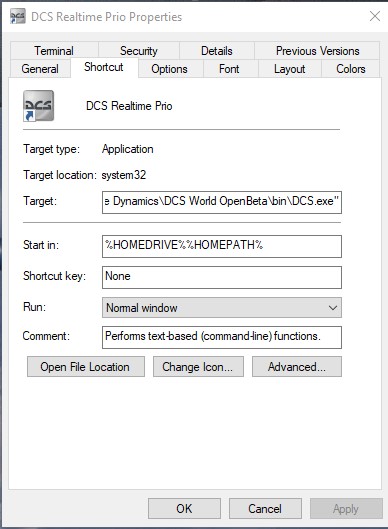Click the DCS shortcut icon in the title bar
The width and height of the screenshot is (388, 529).
[x=18, y=16]
